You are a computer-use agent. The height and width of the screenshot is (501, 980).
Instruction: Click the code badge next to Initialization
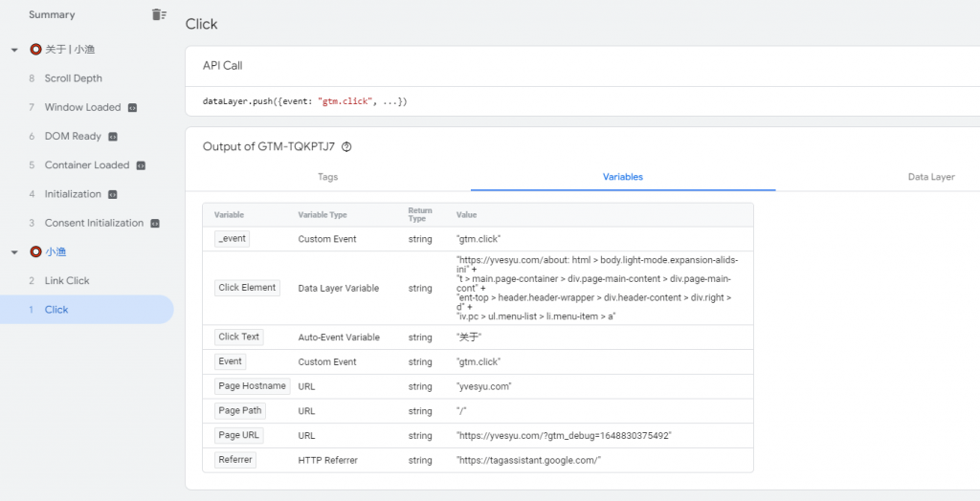(x=113, y=194)
